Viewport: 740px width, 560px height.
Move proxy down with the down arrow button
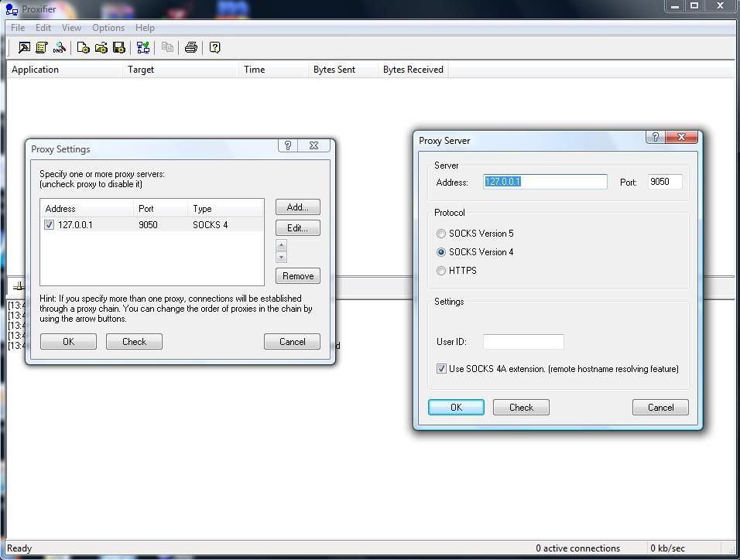(x=281, y=257)
